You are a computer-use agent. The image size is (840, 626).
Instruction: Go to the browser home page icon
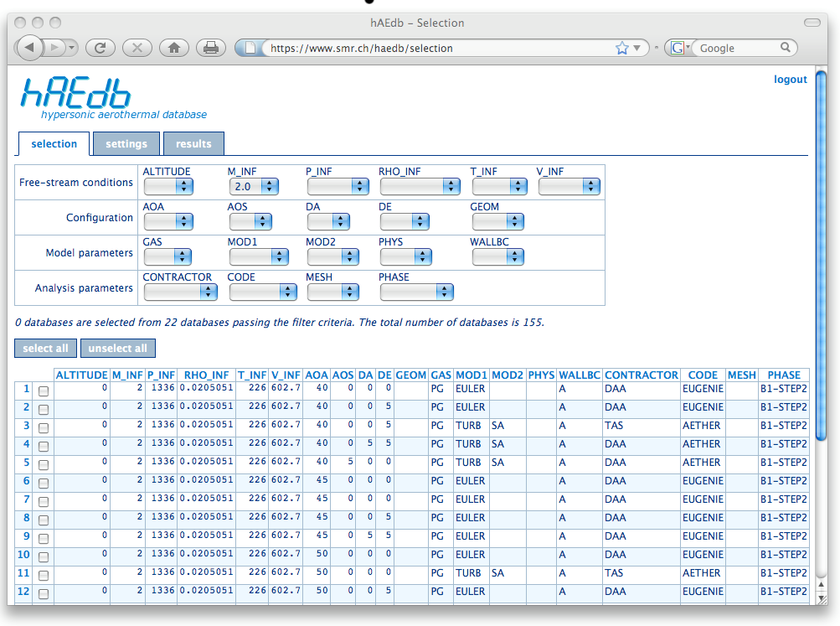[174, 48]
